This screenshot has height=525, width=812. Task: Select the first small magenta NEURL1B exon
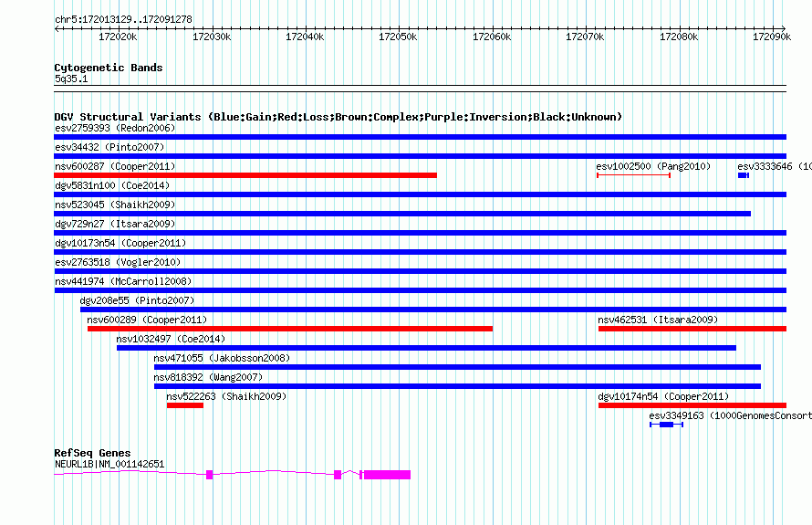click(210, 475)
